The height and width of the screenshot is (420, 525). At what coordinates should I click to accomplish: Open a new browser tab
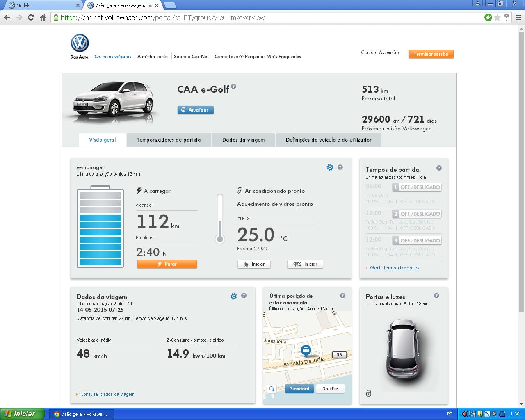point(170,5)
